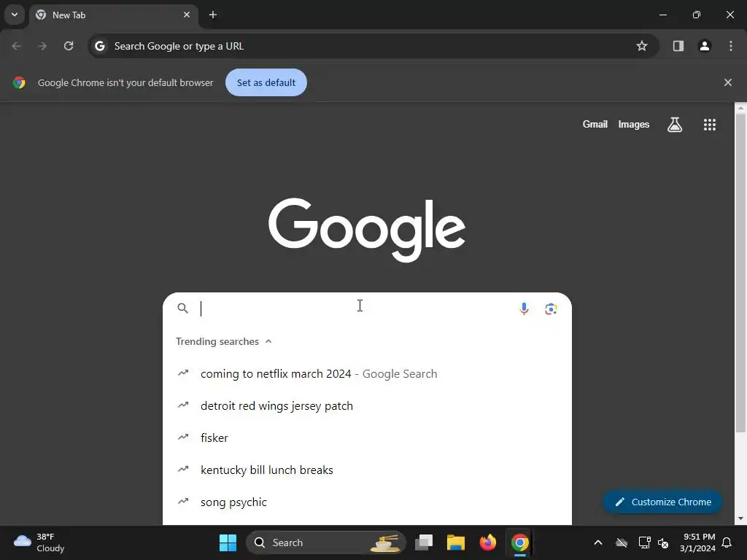Viewport: 747px width, 560px height.
Task: Show hidden system tray icons
Action: click(x=598, y=542)
